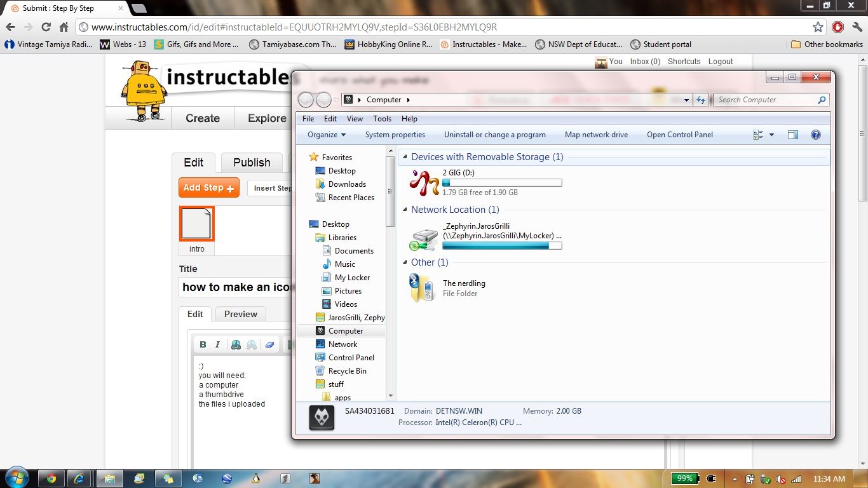
Task: Click the red stop-sign extension icon
Action: pyautogui.click(x=837, y=27)
